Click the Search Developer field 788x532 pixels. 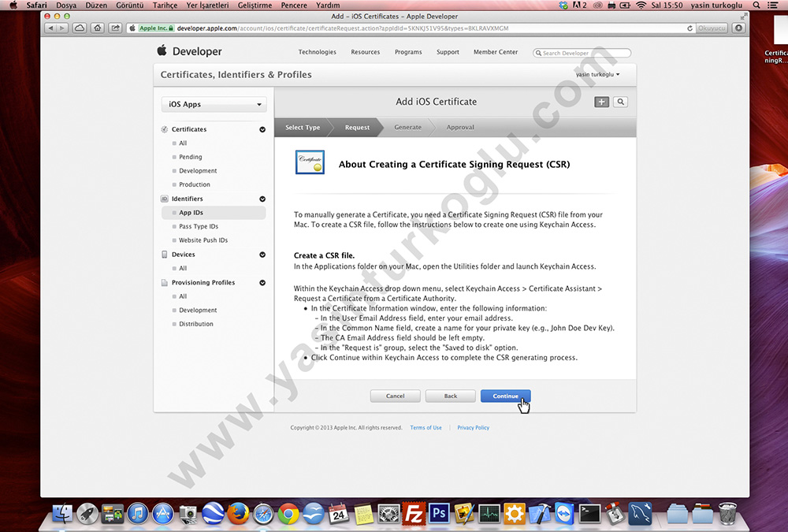click(x=582, y=53)
